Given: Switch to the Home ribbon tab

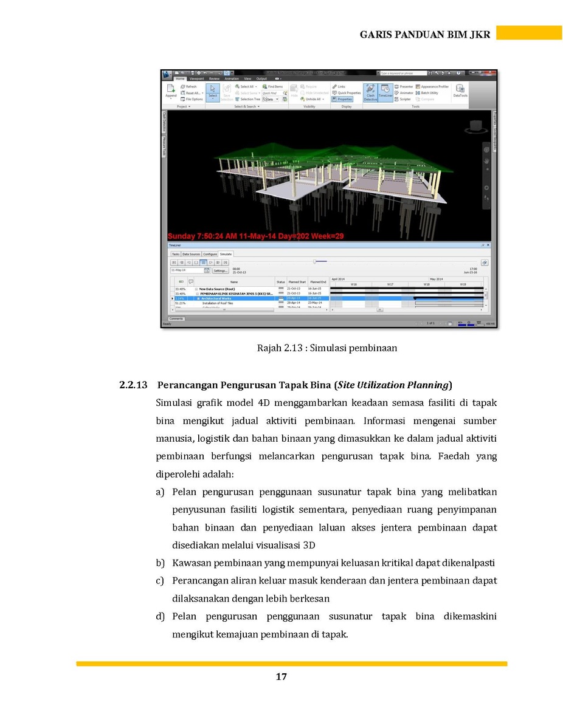Looking at the screenshot, I should click(180, 78).
